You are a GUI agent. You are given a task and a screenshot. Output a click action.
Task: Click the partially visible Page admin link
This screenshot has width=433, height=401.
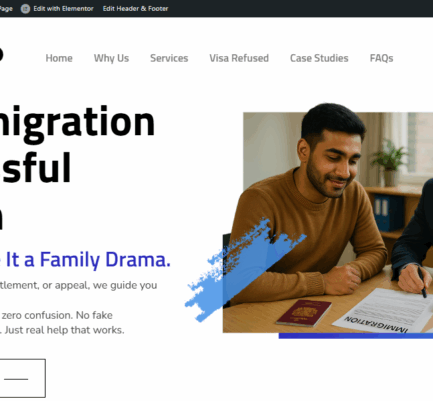[6, 9]
